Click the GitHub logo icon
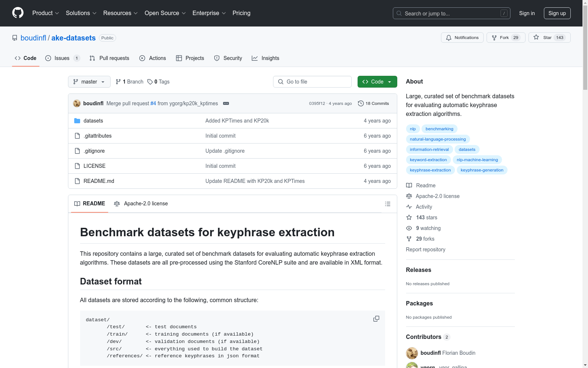The image size is (588, 368). 18,13
